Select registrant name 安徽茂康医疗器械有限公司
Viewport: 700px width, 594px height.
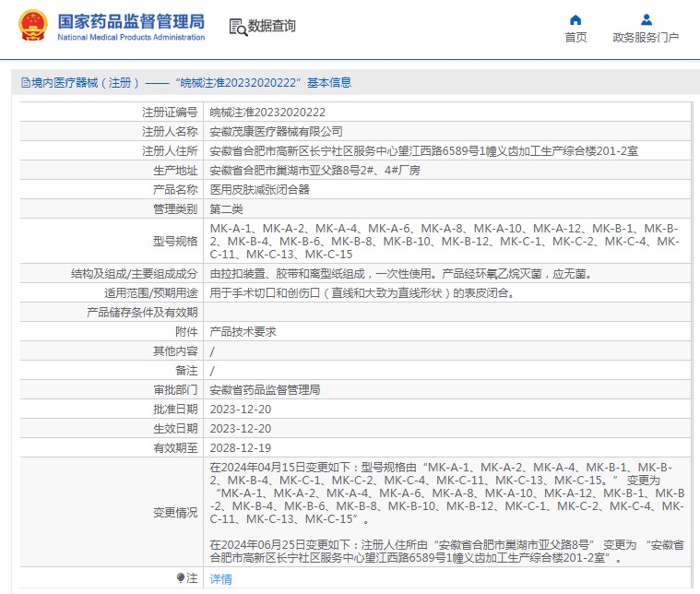click(x=276, y=131)
